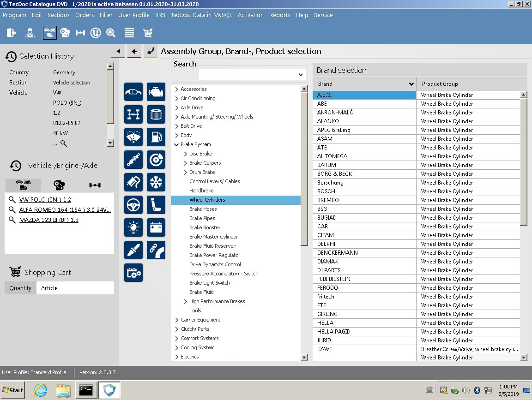This screenshot has height=400, width=532.
Task: Select the light bulb assembly group icon
Action: [x=133, y=227]
